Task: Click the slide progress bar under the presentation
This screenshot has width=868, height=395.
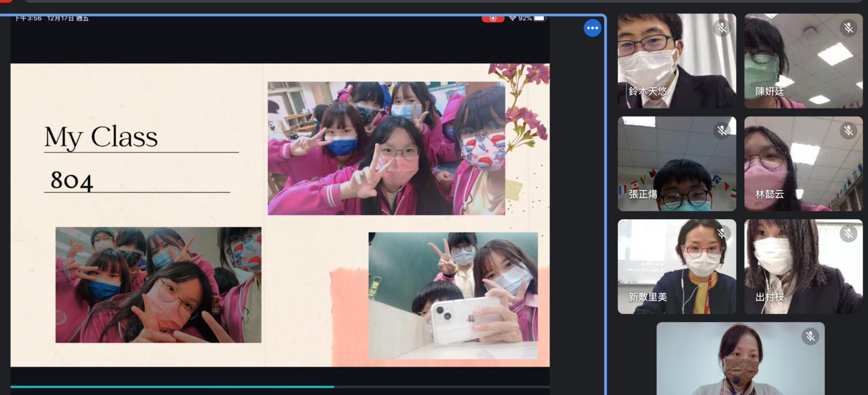Action: pyautogui.click(x=280, y=387)
